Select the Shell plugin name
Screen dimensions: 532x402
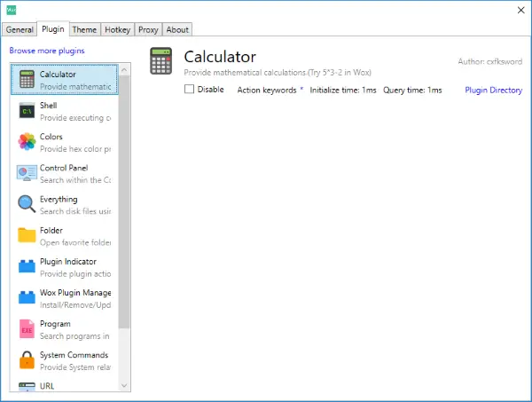[48, 106]
